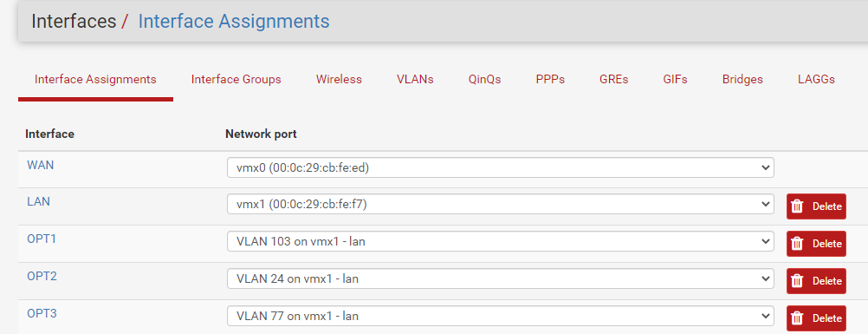
Task: Click the trash icon in OPT3 row
Action: (797, 318)
